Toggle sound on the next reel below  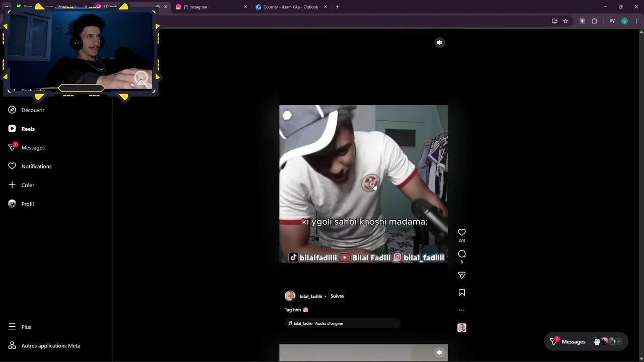click(440, 352)
